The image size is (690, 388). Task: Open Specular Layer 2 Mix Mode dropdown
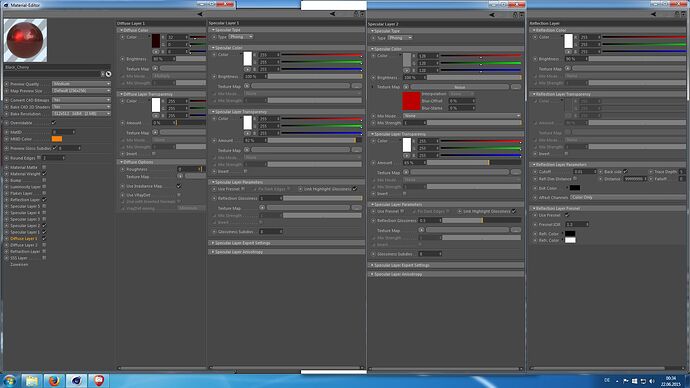tap(462, 116)
